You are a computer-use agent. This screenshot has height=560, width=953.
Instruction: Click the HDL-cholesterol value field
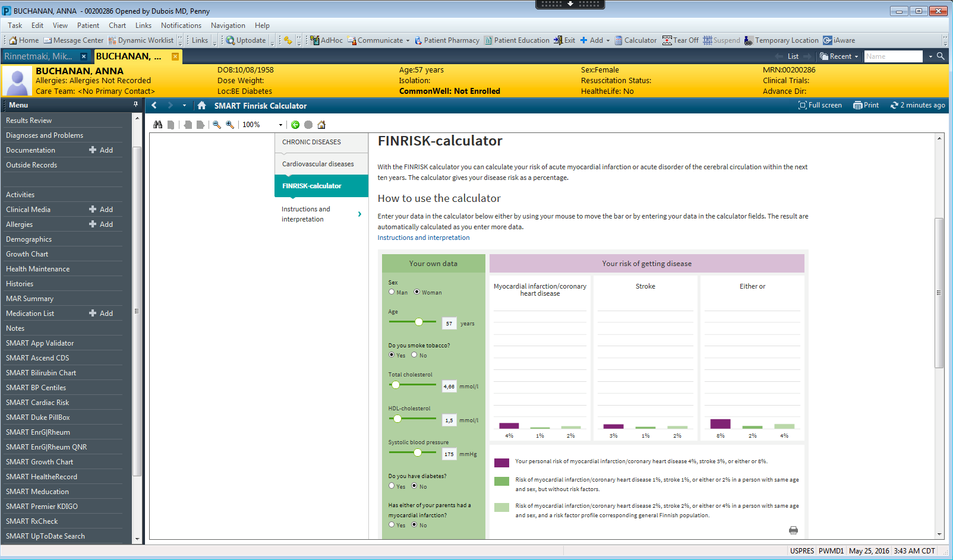coord(449,420)
